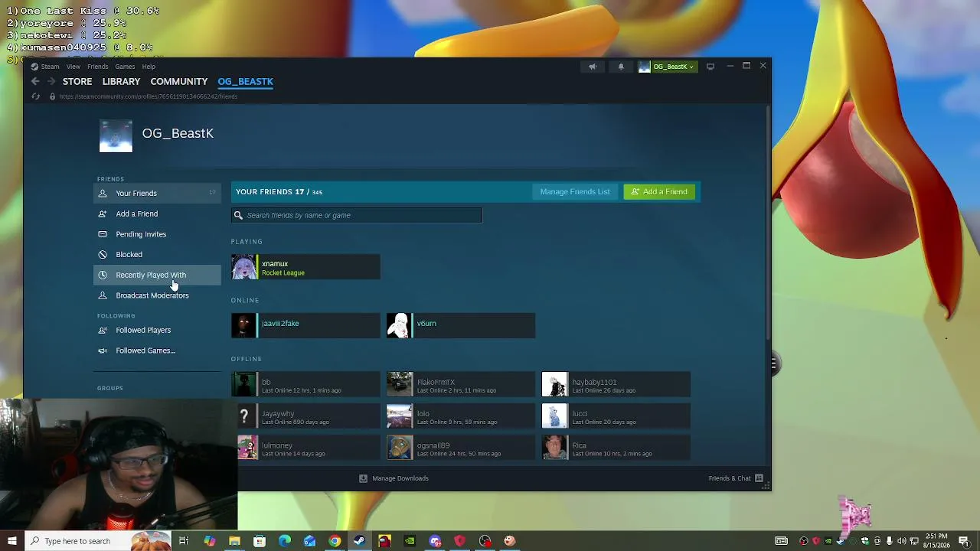Go back with the Steam back arrow
980x551 pixels.
pyautogui.click(x=35, y=81)
